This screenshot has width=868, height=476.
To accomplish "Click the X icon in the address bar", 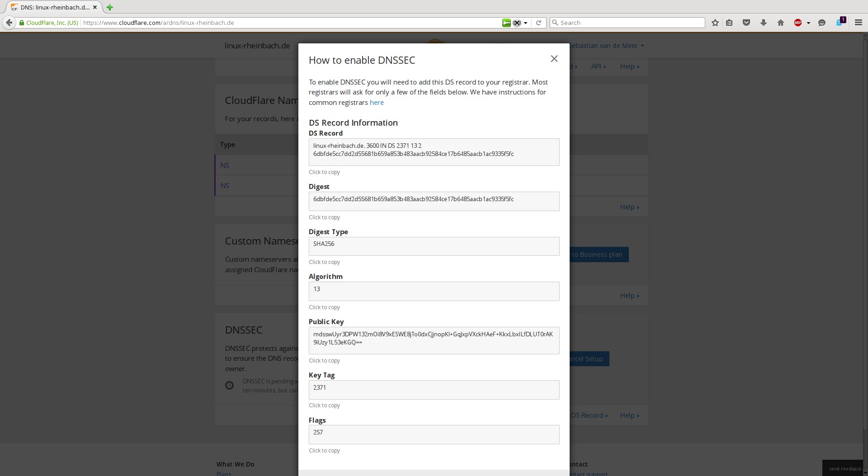I will tap(517, 23).
